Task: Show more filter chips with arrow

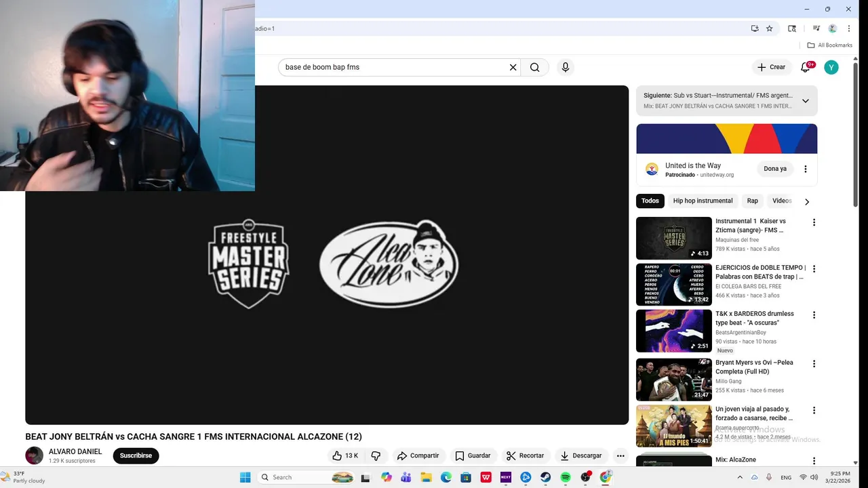Action: 807,201
